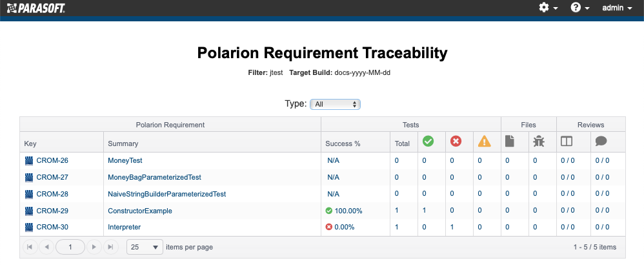This screenshot has width=644, height=265.
Task: Click the Polarion icon beside CROM-29
Action: click(29, 211)
